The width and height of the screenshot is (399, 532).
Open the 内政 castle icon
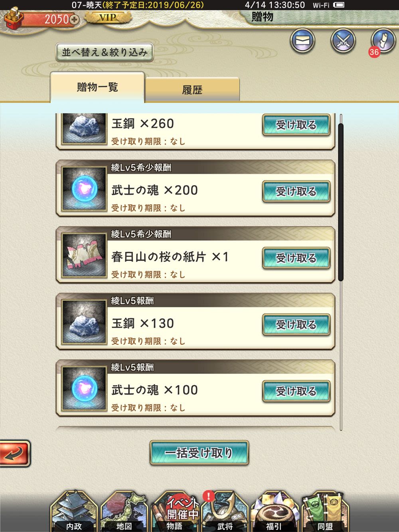point(74,512)
